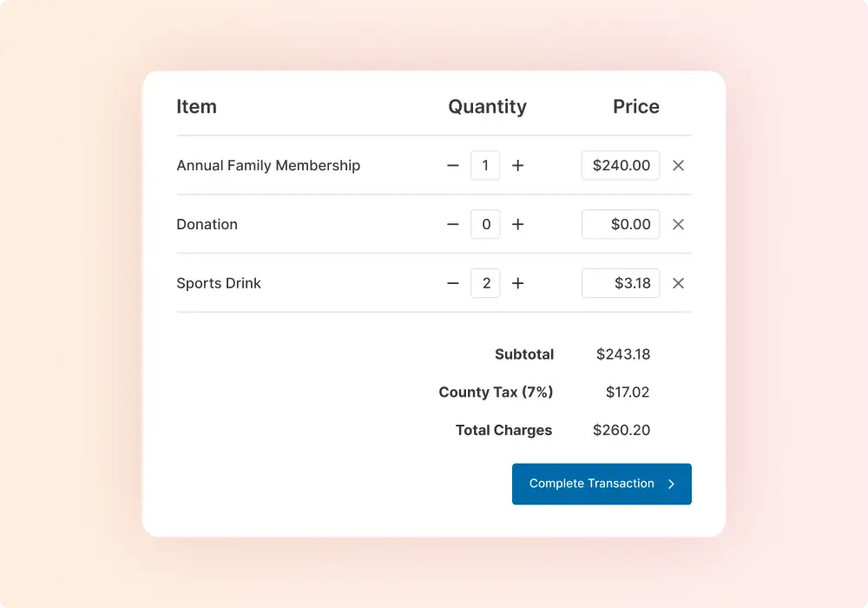This screenshot has height=608, width=868.
Task: Remove Sports Drink row
Action: [x=679, y=283]
